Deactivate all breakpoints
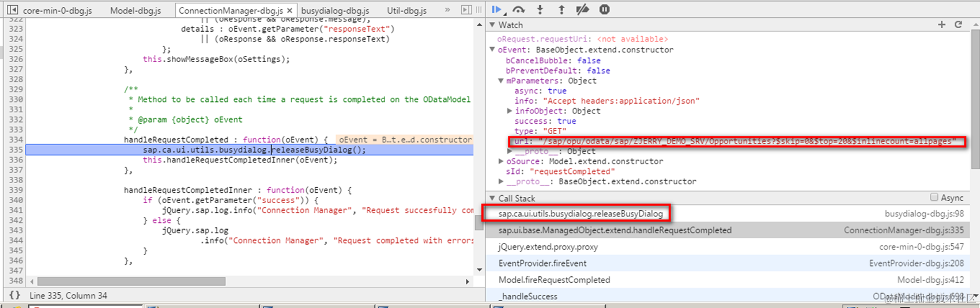The width and height of the screenshot is (980, 308). click(583, 9)
